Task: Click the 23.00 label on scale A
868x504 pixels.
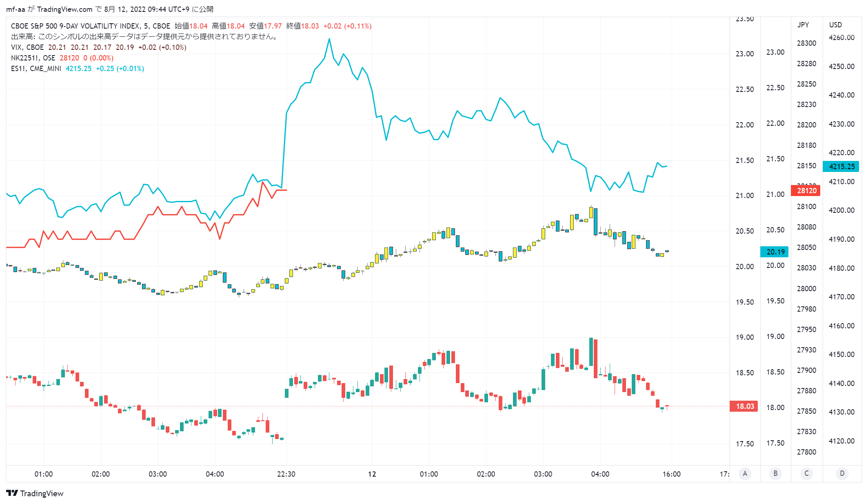Action: (744, 54)
